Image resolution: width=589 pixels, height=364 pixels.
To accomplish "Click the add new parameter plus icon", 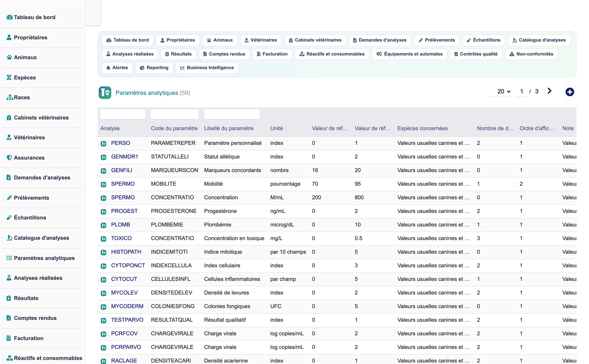I will [570, 92].
